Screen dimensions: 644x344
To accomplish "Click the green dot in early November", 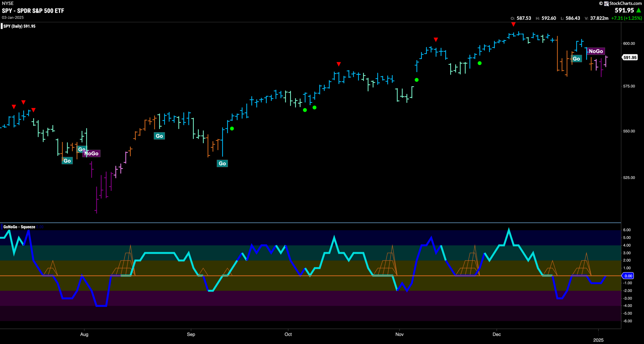I will tap(417, 80).
